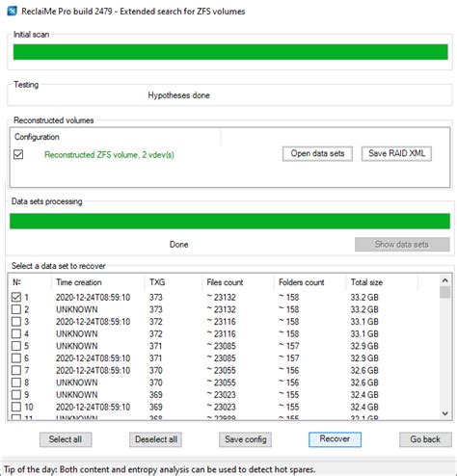Check the data set 2 checkbox

[x=16, y=309]
